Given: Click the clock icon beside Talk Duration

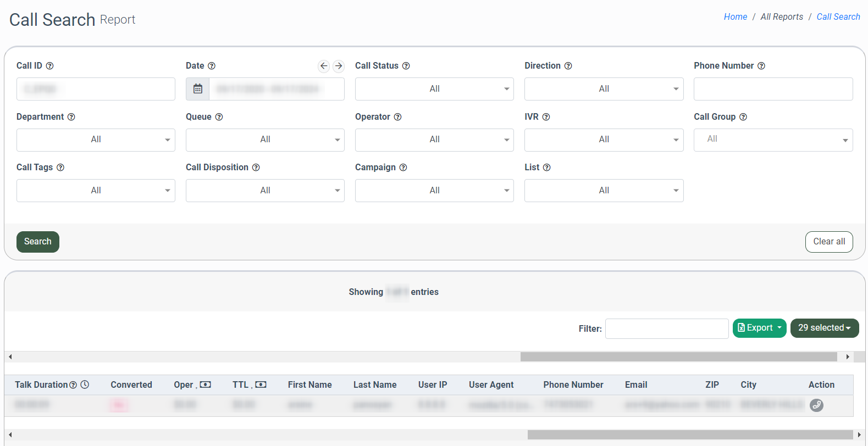Looking at the screenshot, I should 85,384.
